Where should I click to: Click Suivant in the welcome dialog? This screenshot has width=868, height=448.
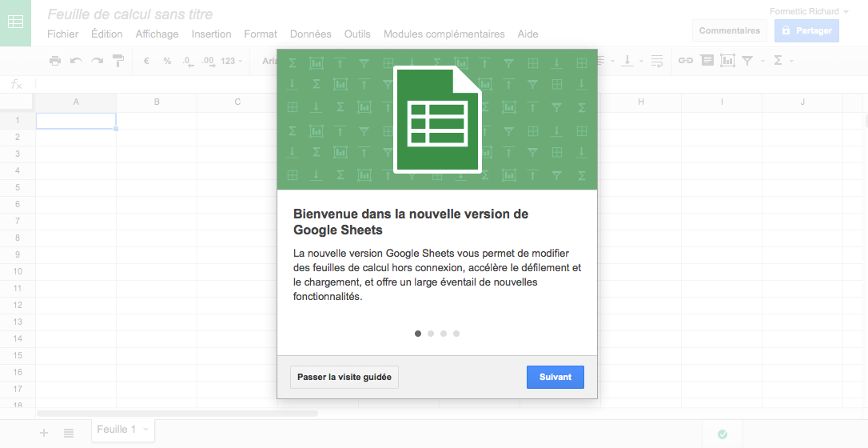click(x=555, y=377)
